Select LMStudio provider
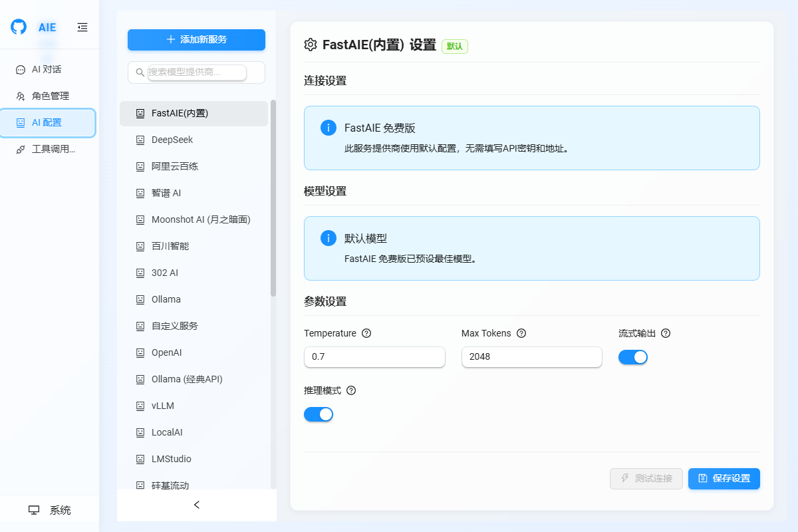The width and height of the screenshot is (798, 532). click(x=194, y=459)
